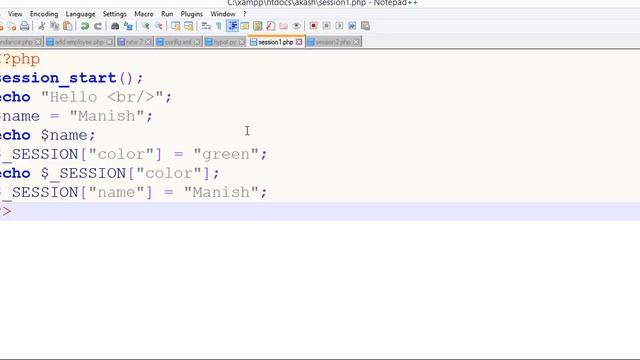The width and height of the screenshot is (640, 360).
Task: Click the Paste clipboard icon
Action: [x=68, y=26]
